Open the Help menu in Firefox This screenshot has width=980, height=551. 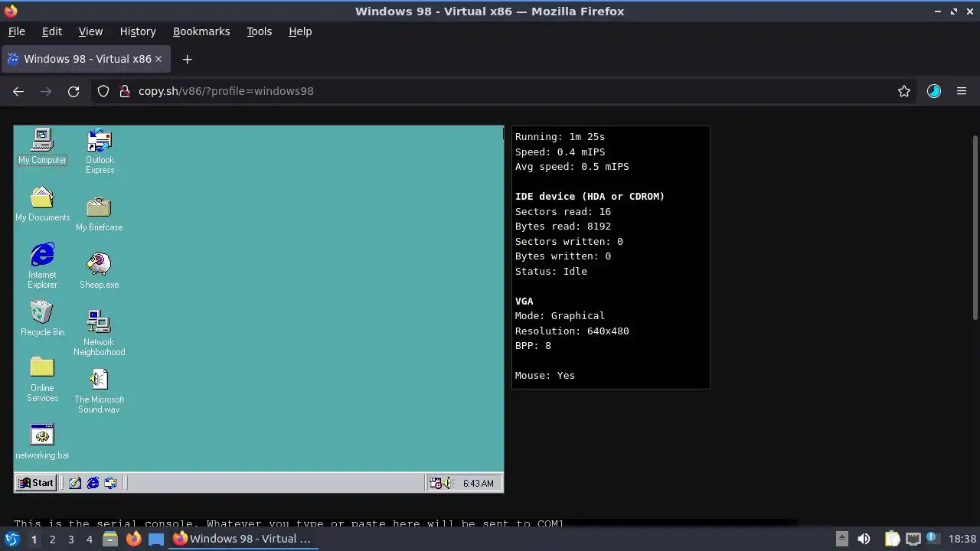pos(300,31)
